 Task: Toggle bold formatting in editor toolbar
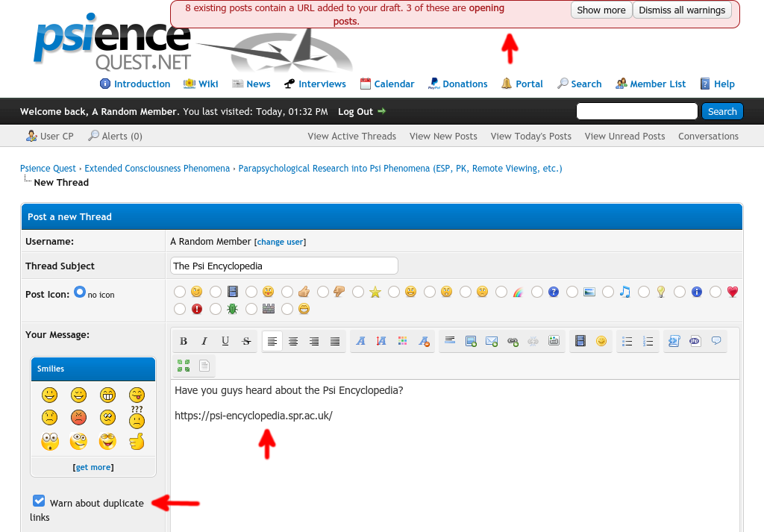[184, 342]
